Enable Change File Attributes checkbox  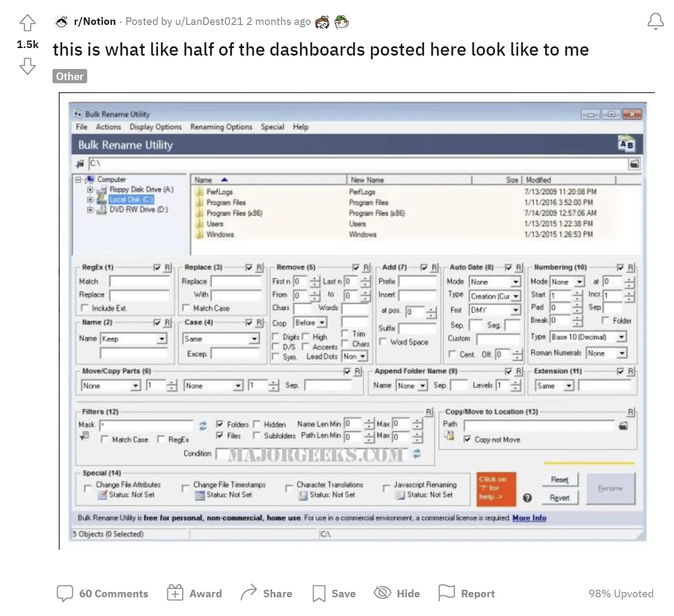click(x=88, y=488)
